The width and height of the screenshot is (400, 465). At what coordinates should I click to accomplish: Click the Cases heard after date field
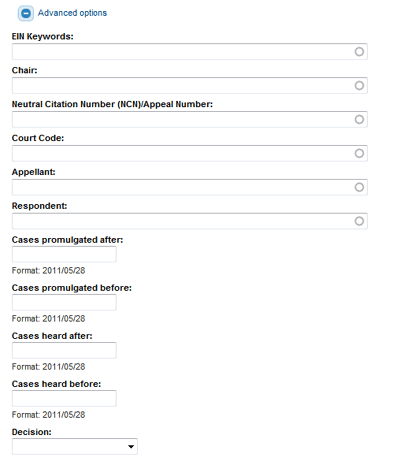click(64, 350)
